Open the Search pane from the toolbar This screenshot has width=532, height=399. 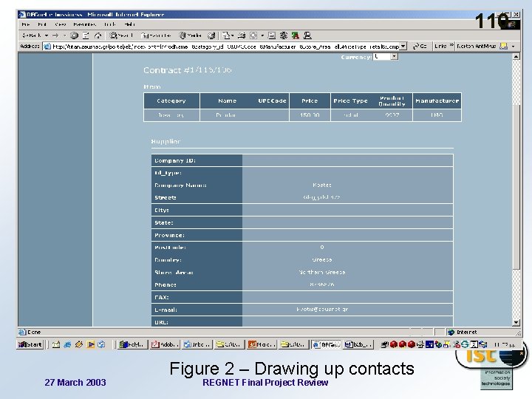121,35
